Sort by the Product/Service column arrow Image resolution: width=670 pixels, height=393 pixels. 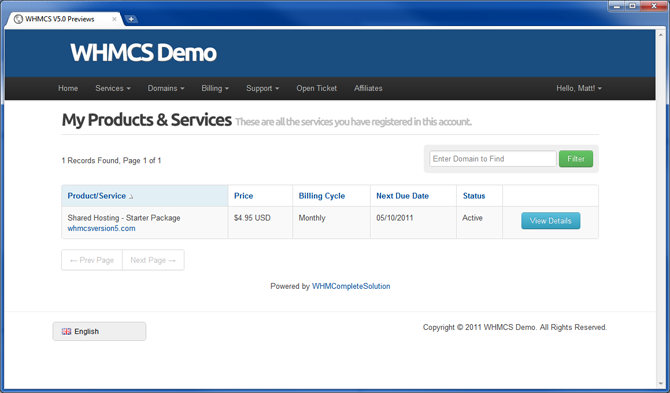131,196
